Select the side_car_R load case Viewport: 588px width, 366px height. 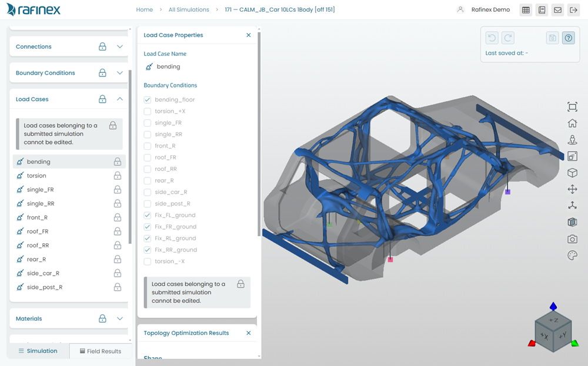point(69,273)
